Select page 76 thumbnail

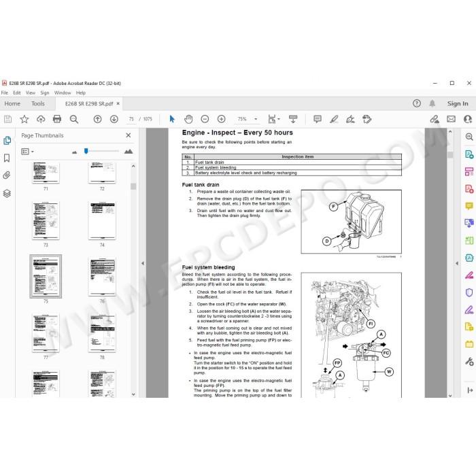click(102, 277)
